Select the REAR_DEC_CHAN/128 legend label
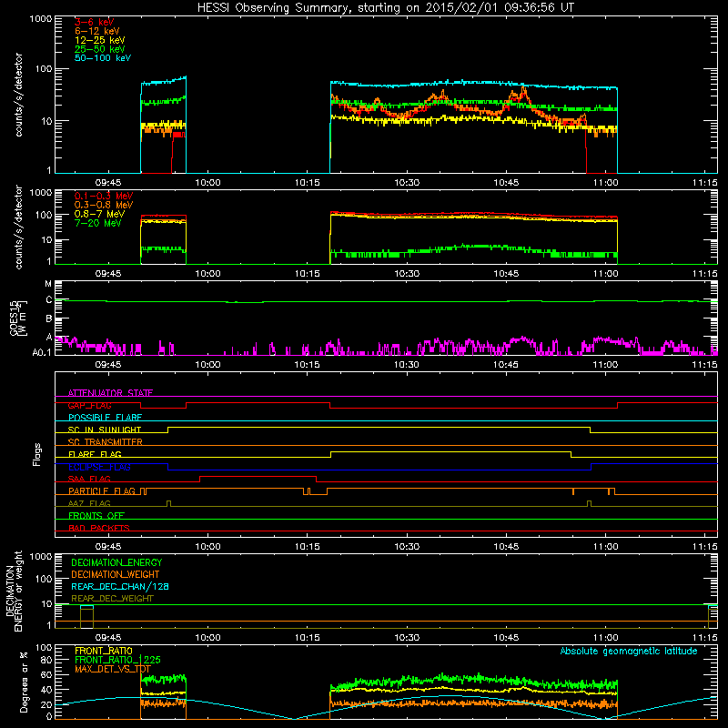Viewport: 728px width, 728px height. click(120, 586)
